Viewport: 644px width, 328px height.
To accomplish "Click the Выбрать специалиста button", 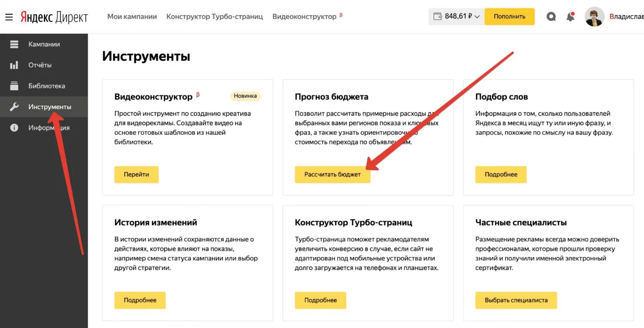I will coord(516,300).
